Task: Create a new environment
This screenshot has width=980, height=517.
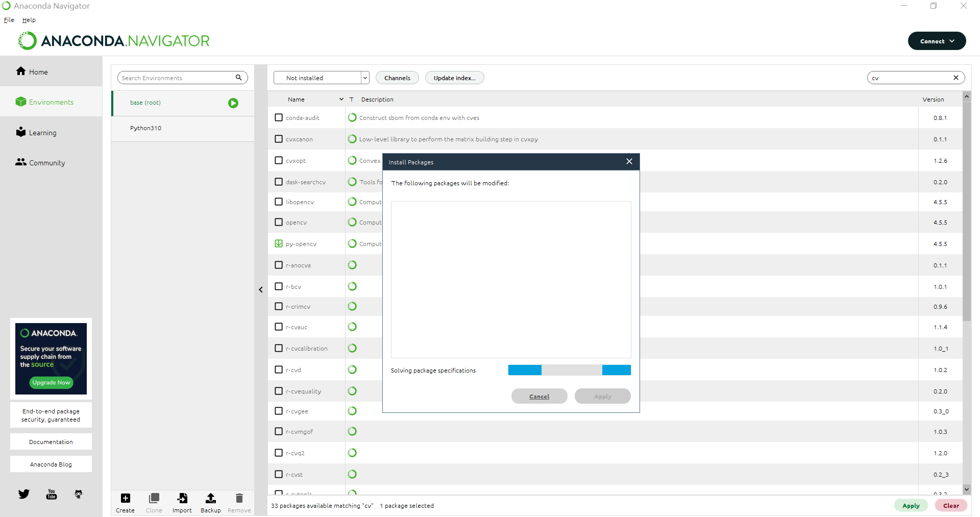Action: [x=126, y=503]
